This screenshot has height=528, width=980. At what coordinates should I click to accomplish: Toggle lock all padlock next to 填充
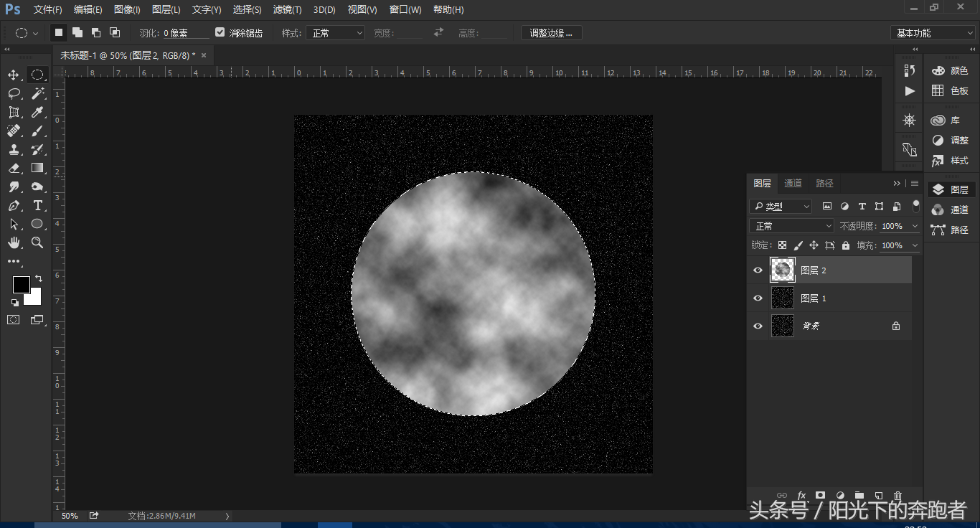point(846,245)
